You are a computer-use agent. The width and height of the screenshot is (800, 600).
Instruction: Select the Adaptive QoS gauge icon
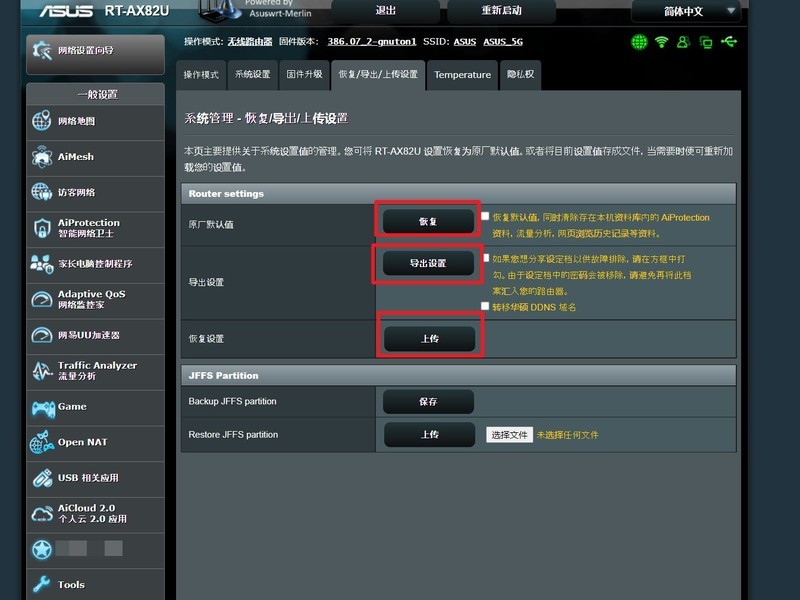[x=42, y=299]
